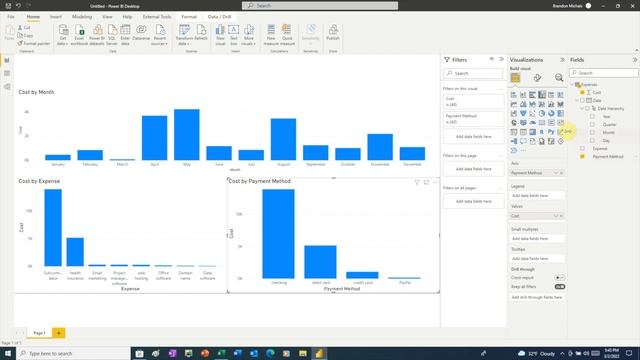The width and height of the screenshot is (640, 360).
Task: Select the Page 1 tab
Action: [39, 333]
